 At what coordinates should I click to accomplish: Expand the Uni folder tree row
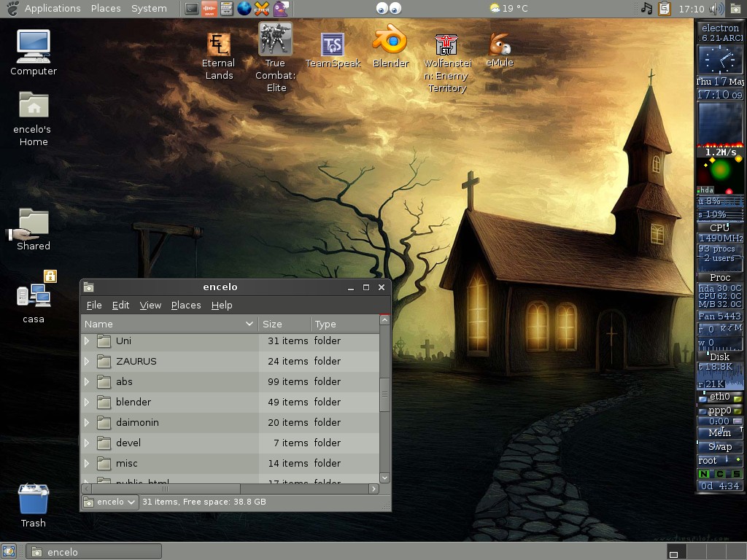pos(87,341)
